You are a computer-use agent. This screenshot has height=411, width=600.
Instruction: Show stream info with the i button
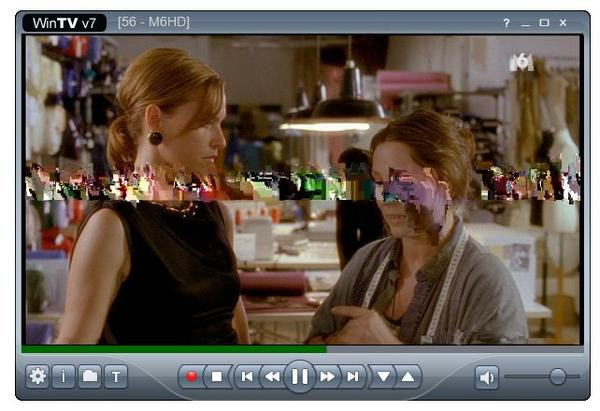(64, 377)
